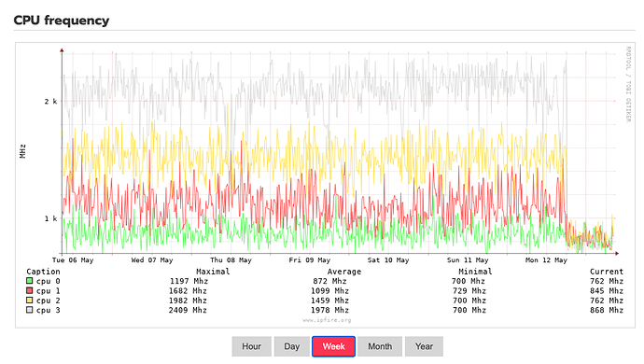Click the www.ipfire.org watermark text
Screen dimensions: 644x364
coord(327,320)
